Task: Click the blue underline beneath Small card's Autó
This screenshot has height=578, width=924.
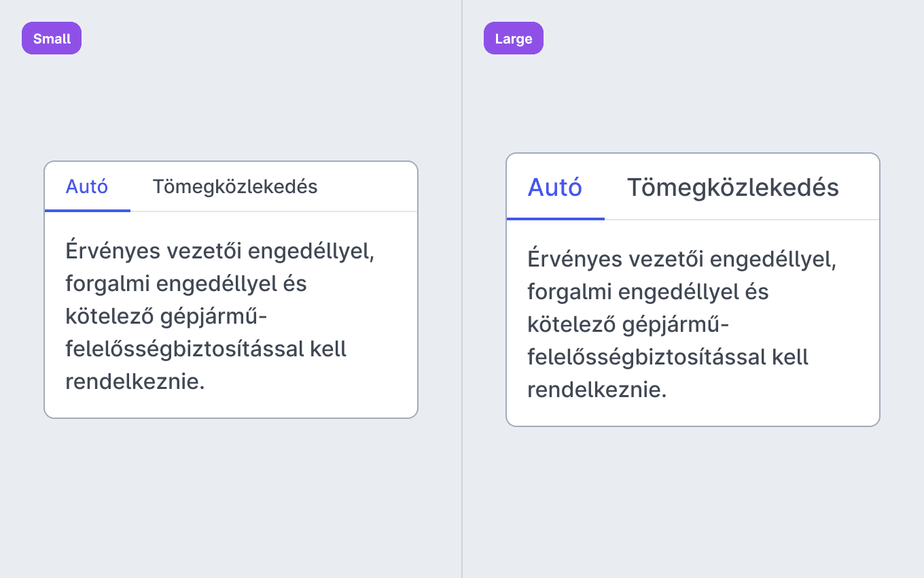Action: [88, 211]
